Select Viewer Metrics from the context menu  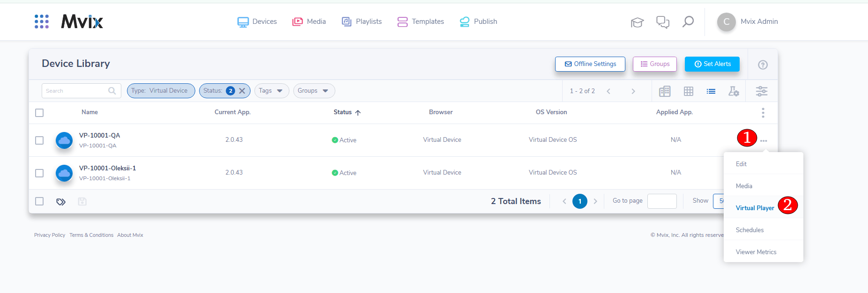[x=764, y=252]
